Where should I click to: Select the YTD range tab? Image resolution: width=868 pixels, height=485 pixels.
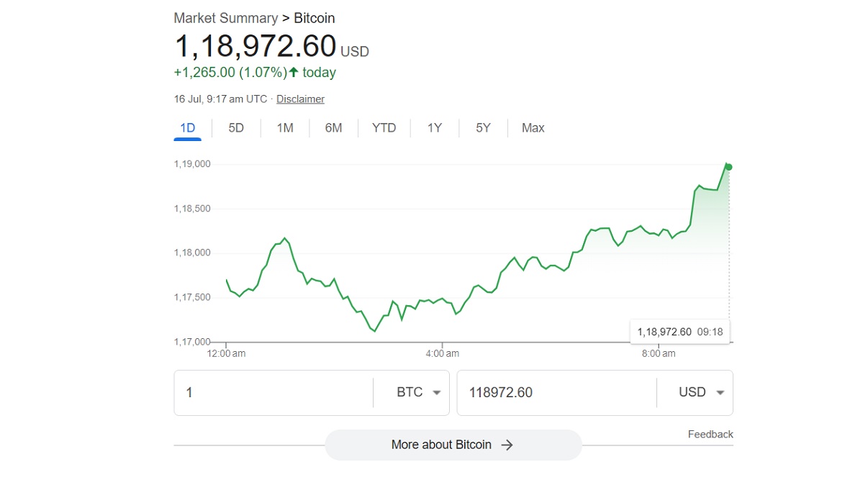(x=384, y=128)
